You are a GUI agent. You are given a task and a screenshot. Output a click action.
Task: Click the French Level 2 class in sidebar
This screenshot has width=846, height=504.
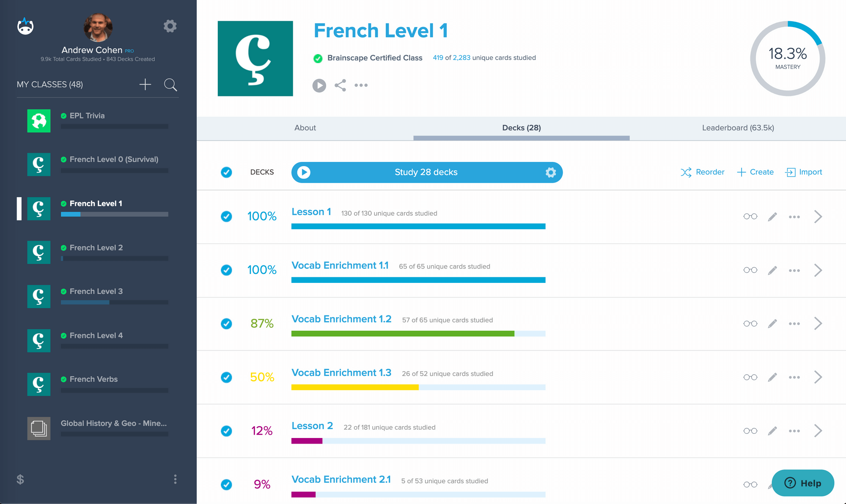point(98,247)
